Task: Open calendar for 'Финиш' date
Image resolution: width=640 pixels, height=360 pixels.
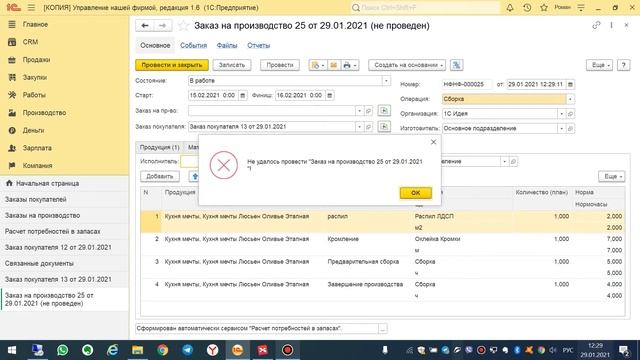Action: 329,95
